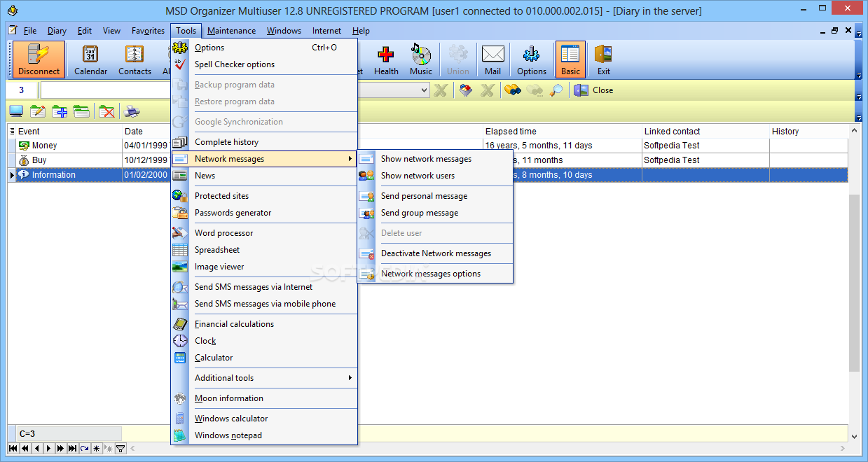868x462 pixels.
Task: Click the add new record plus icon
Action: tap(60, 111)
